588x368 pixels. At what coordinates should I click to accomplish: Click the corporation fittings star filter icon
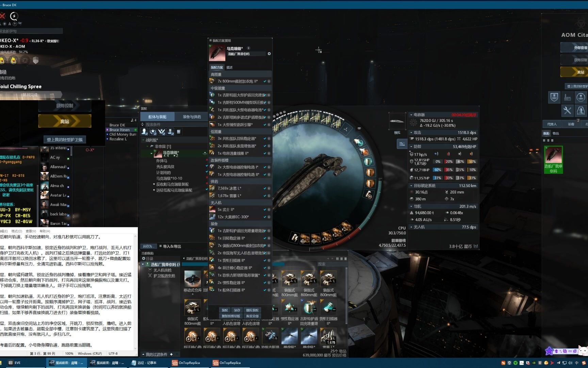[x=153, y=132]
